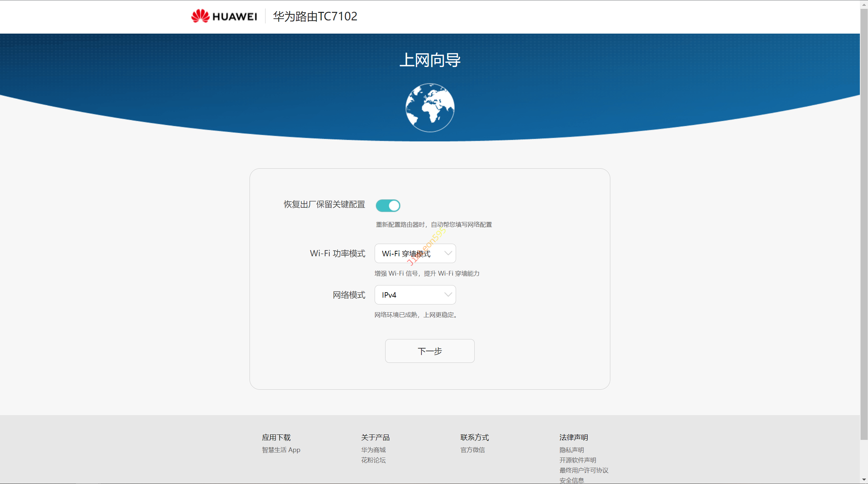Click the 下一步 button
Image resolution: width=868 pixels, height=484 pixels.
[x=430, y=351]
